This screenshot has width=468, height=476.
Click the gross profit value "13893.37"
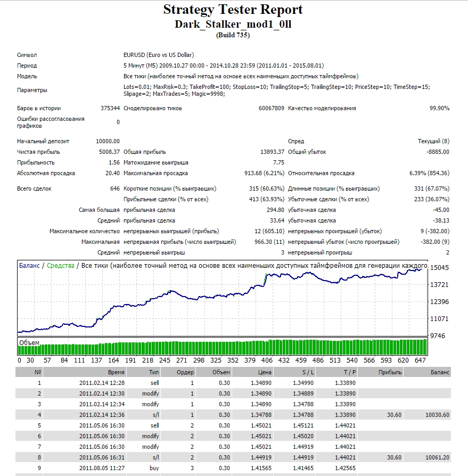272,152
